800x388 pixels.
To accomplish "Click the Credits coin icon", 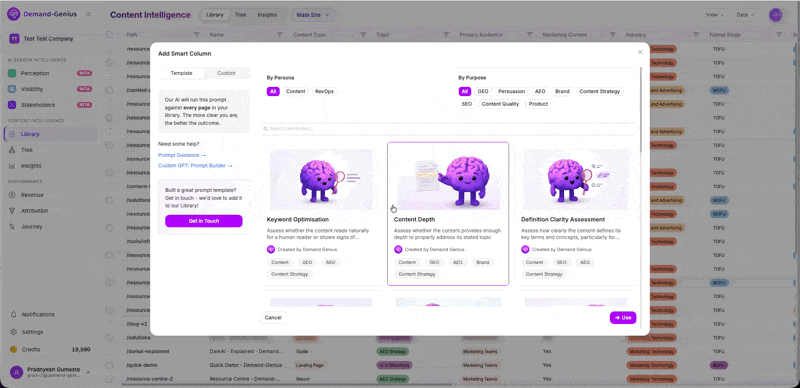I will (x=14, y=349).
